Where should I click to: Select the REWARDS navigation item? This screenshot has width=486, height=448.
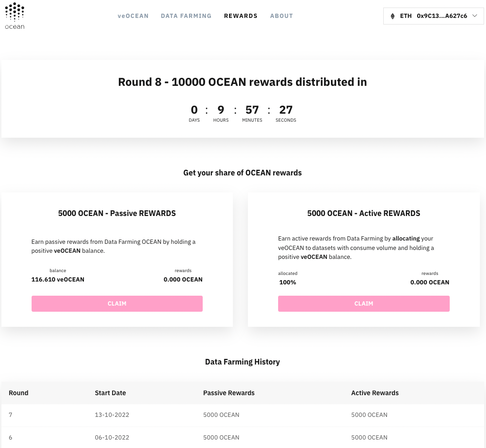(x=241, y=16)
